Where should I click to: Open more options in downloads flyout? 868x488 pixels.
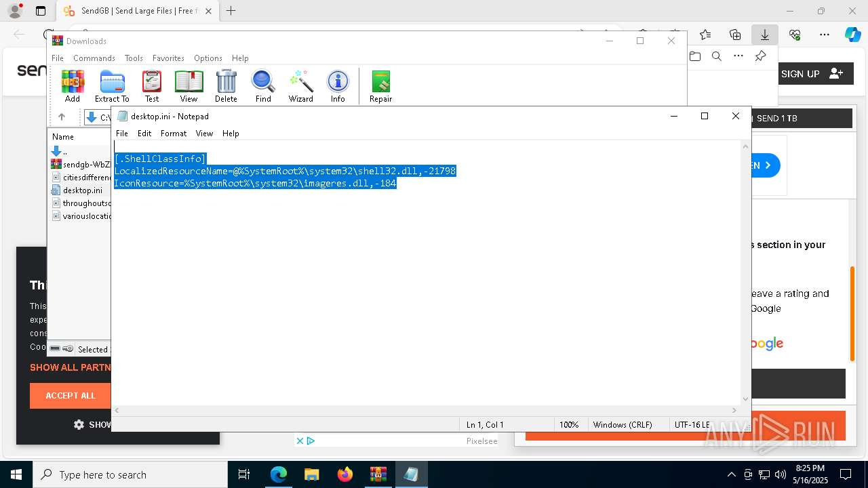click(738, 56)
